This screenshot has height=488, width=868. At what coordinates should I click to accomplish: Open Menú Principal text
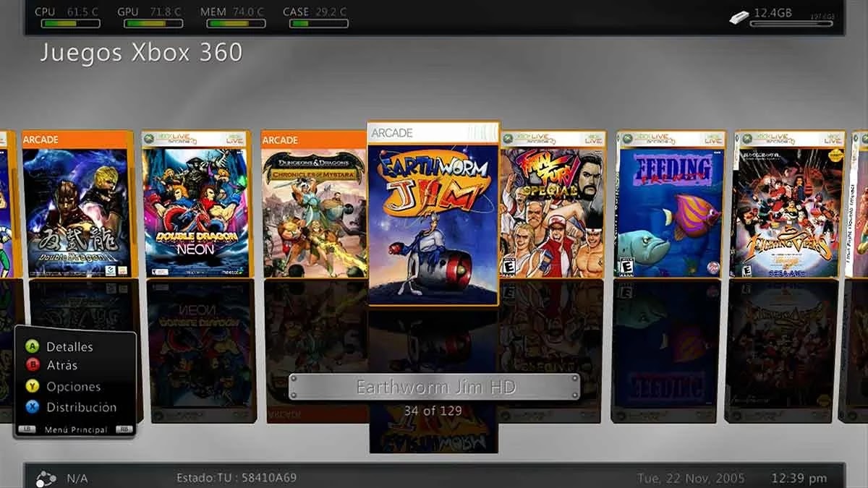click(x=75, y=429)
